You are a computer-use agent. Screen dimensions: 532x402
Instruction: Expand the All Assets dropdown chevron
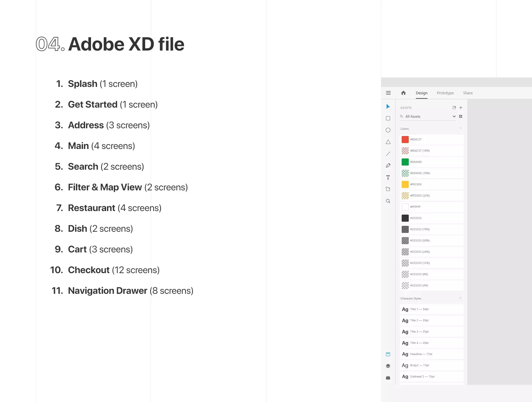click(x=454, y=116)
